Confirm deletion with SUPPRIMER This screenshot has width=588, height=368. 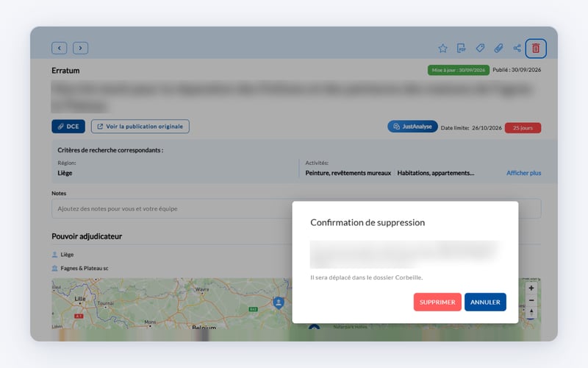click(x=437, y=302)
